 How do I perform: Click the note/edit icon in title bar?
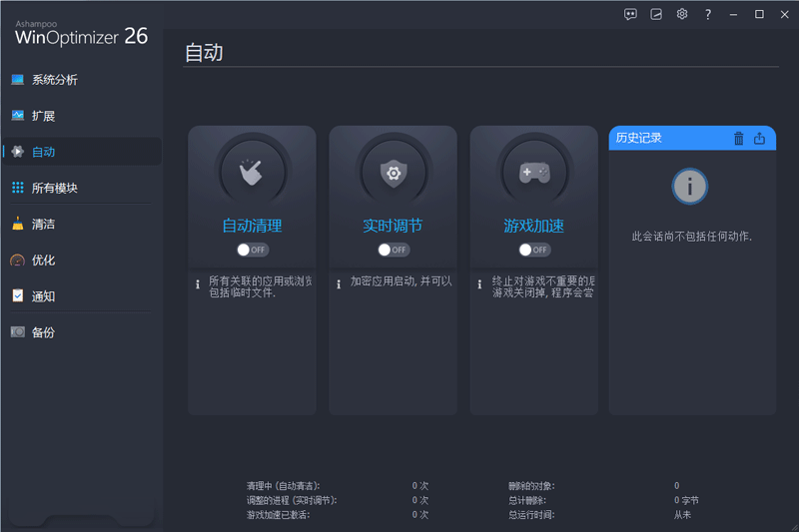pyautogui.click(x=656, y=14)
